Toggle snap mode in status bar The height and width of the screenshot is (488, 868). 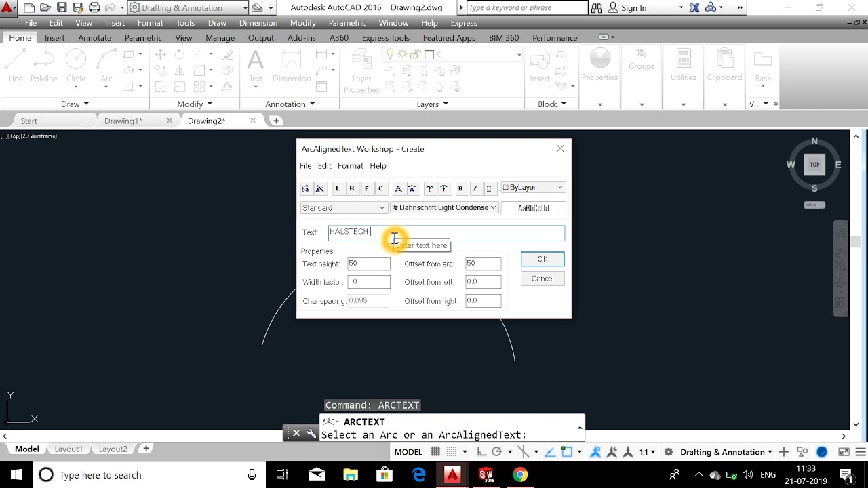tap(451, 452)
